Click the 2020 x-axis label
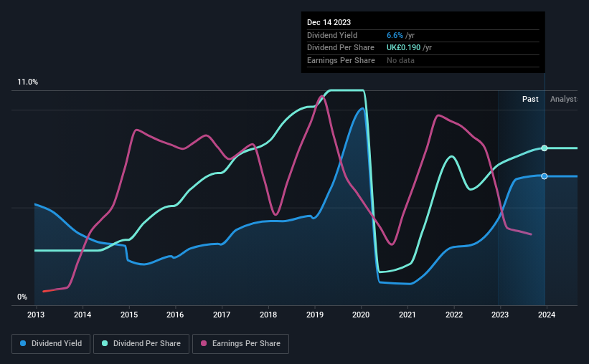 click(361, 315)
